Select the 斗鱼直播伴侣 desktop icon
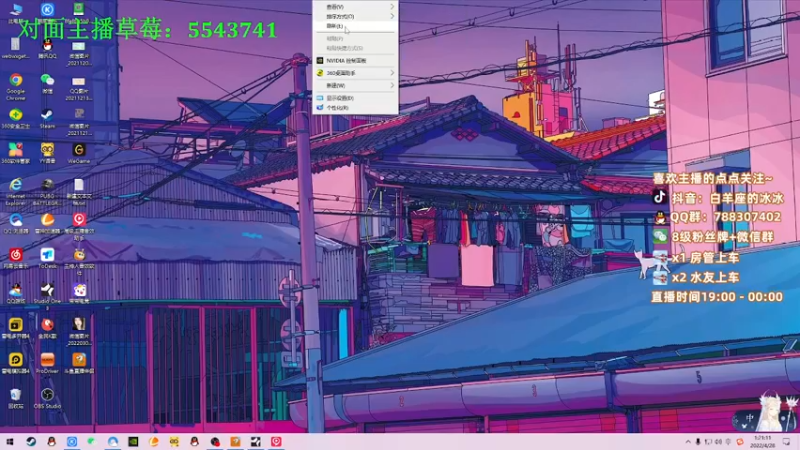 [x=79, y=364]
